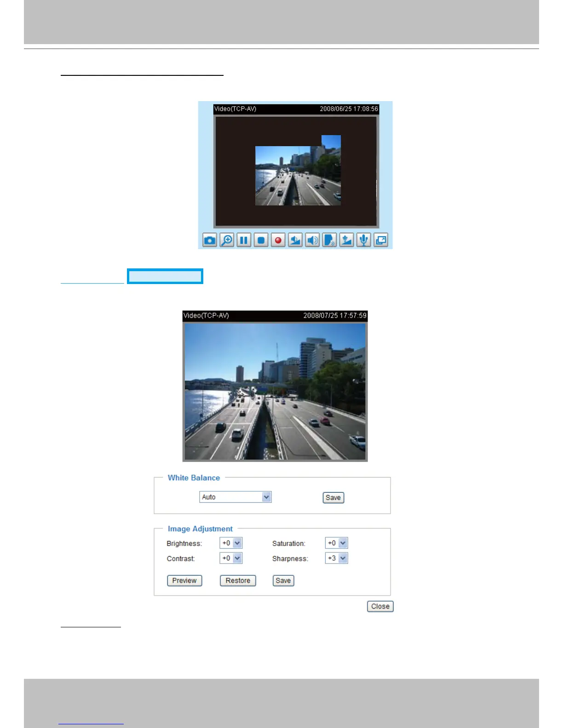Switch video to full screen mode

[381, 240]
